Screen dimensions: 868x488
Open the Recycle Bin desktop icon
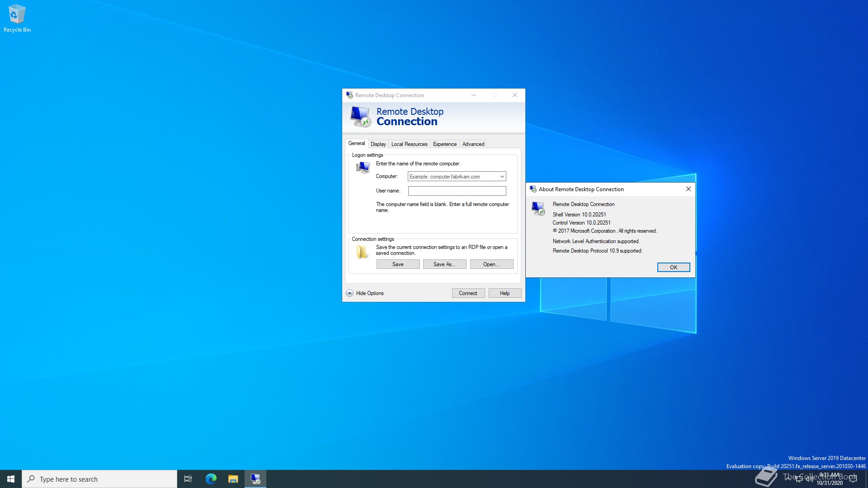coord(17,19)
